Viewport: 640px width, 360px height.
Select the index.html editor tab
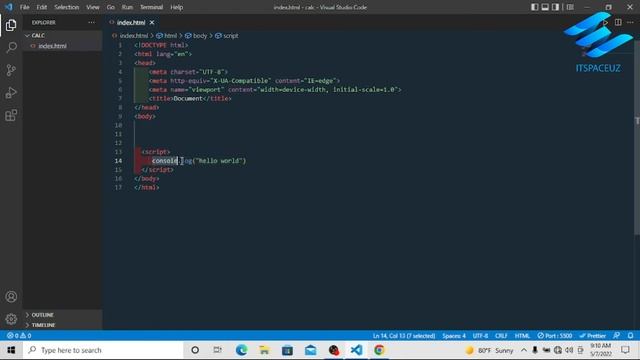point(131,22)
